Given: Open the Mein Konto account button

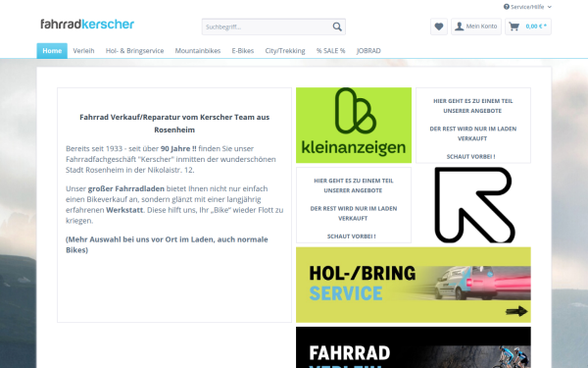Looking at the screenshot, I should pyautogui.click(x=476, y=26).
